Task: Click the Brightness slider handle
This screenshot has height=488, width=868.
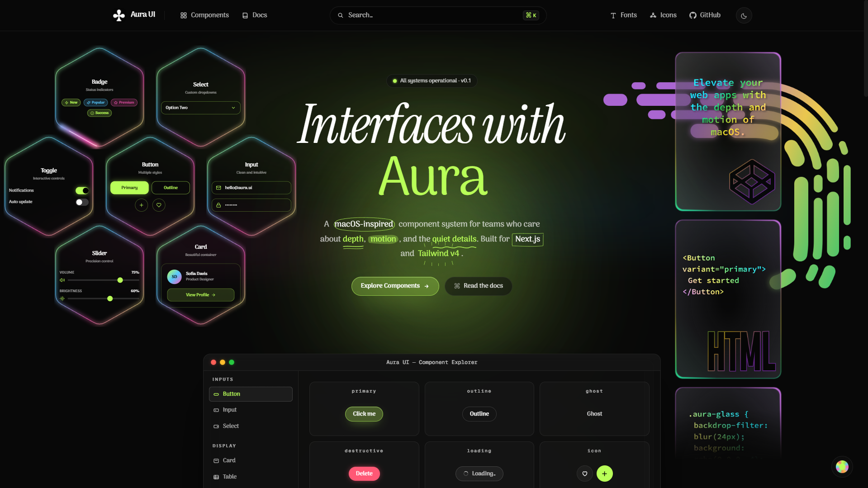Action: [110, 299]
